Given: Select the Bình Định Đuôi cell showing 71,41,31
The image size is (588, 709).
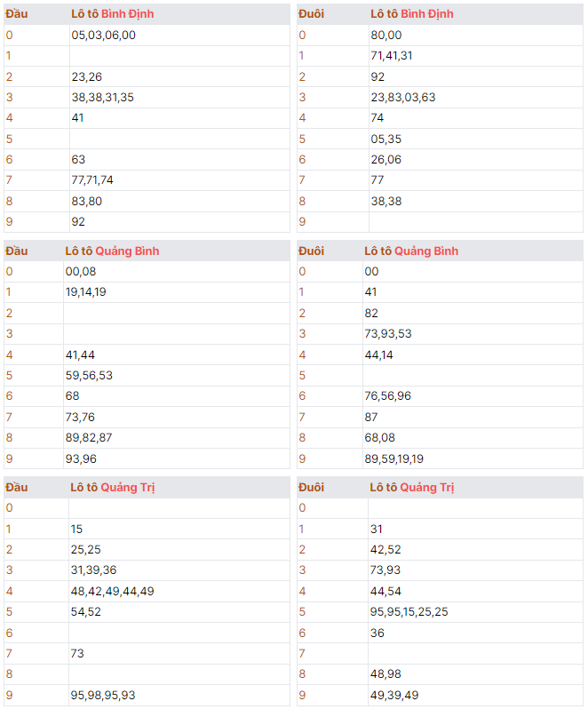Looking at the screenshot, I should 476,56.
